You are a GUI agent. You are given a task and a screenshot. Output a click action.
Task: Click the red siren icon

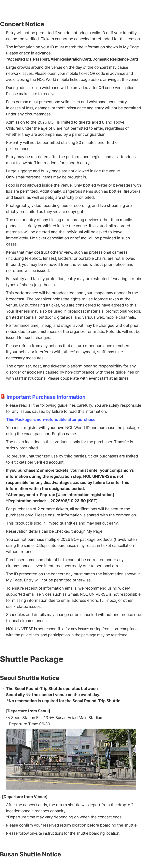coord(3,396)
